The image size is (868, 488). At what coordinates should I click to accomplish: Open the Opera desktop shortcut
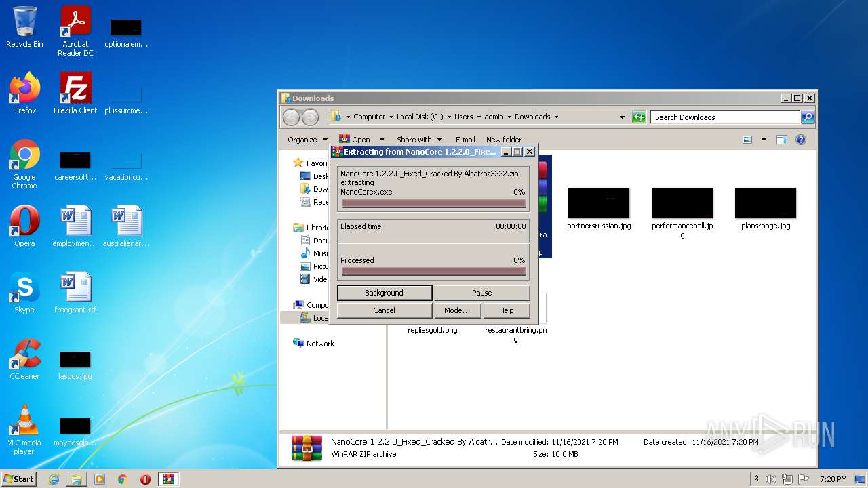point(24,226)
